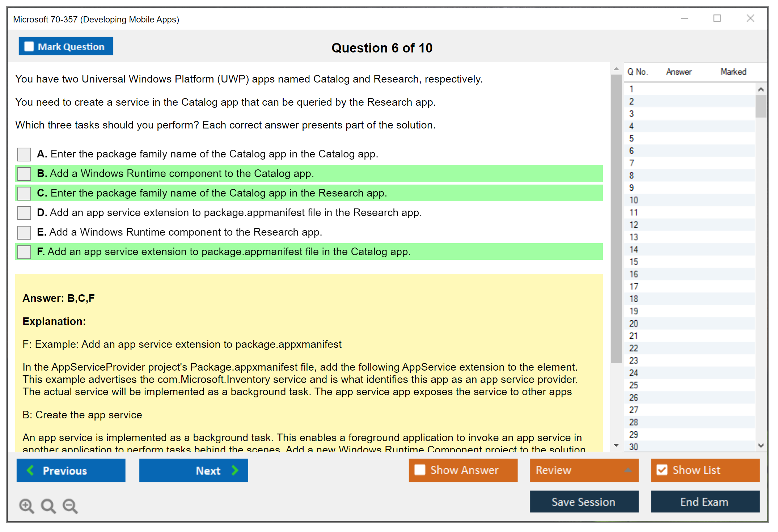
Task: Click the green left arrow on Previous
Action: tap(30, 470)
